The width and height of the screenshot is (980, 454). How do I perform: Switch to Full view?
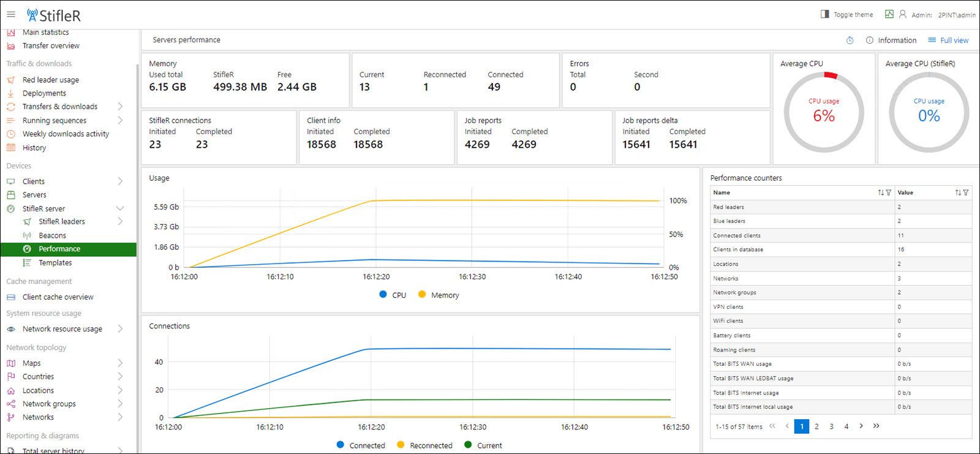948,40
